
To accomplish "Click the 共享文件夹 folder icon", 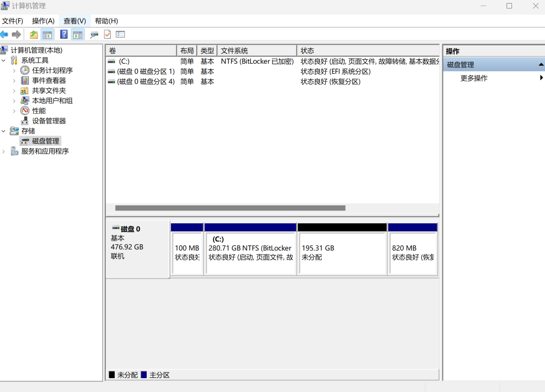I will pyautogui.click(x=24, y=91).
